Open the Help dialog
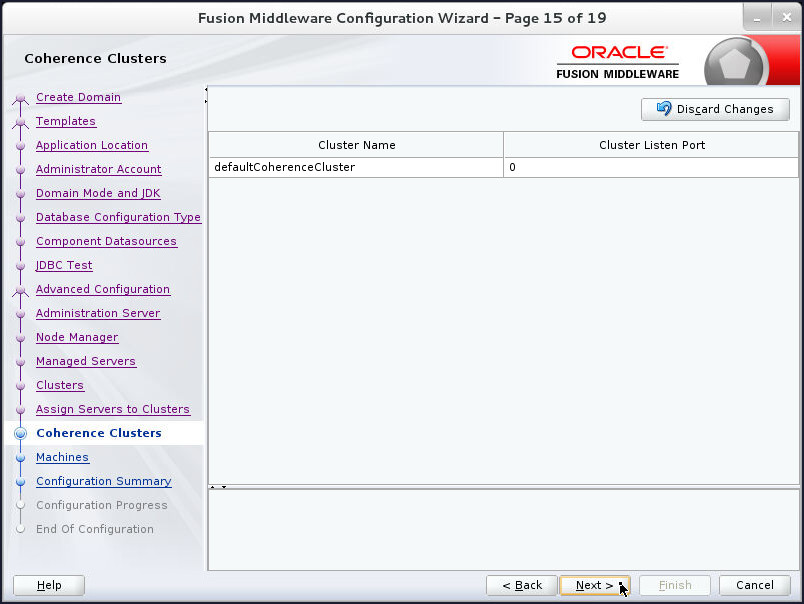 [x=48, y=585]
